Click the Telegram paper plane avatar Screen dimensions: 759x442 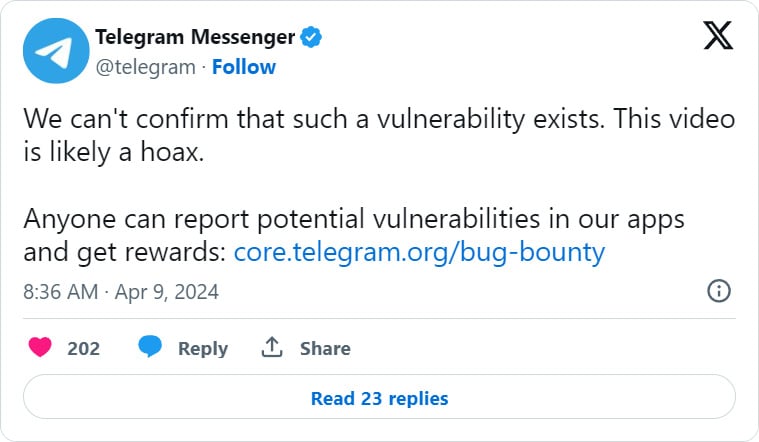[53, 52]
